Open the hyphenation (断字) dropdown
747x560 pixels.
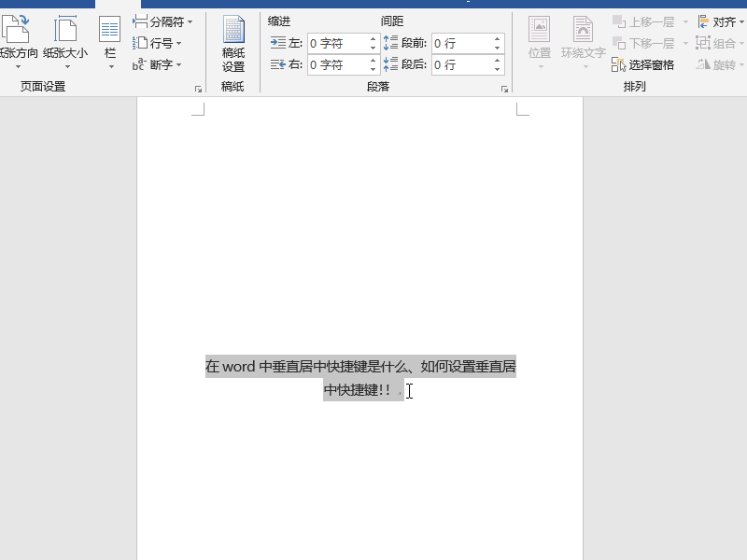click(157, 64)
